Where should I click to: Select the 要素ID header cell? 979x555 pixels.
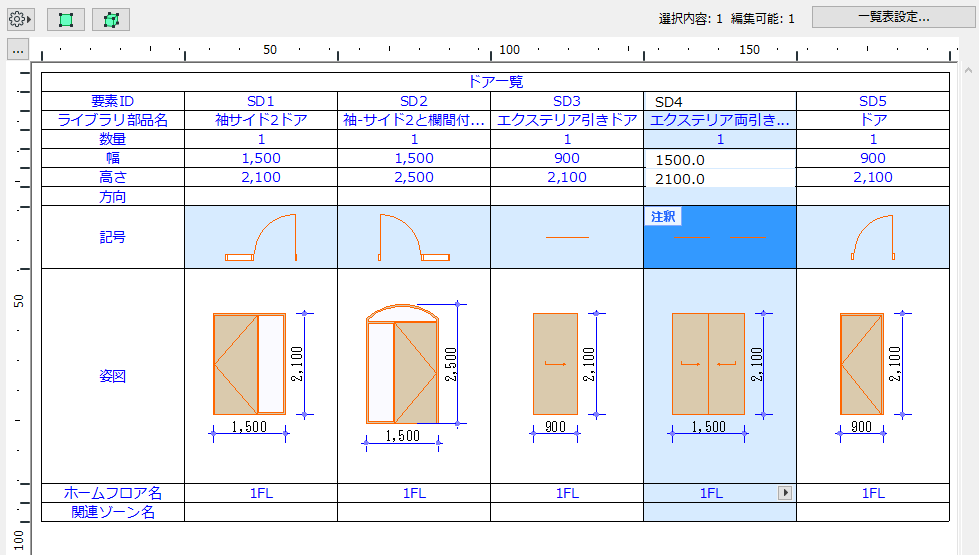point(112,101)
